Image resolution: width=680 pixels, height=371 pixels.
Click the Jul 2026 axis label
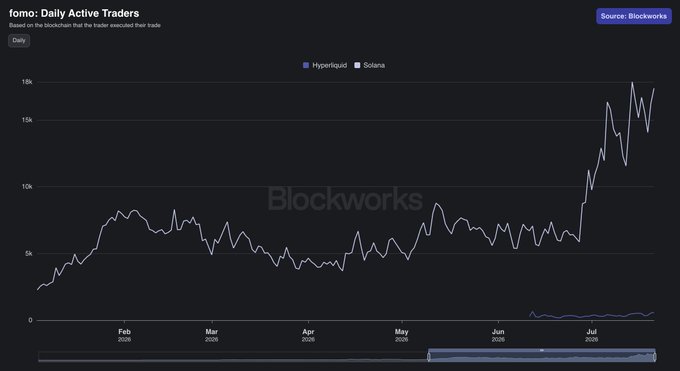pos(592,335)
